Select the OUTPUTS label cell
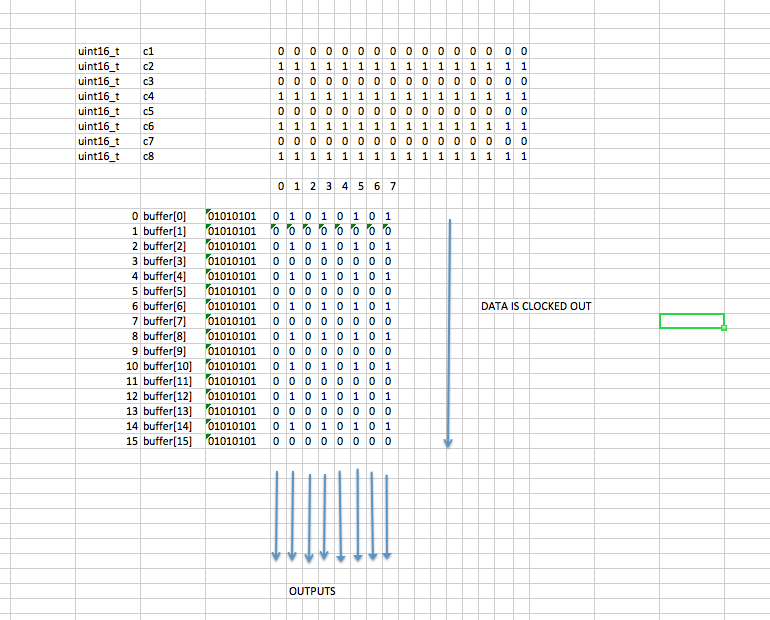Image resolution: width=770 pixels, height=620 pixels. [312, 591]
